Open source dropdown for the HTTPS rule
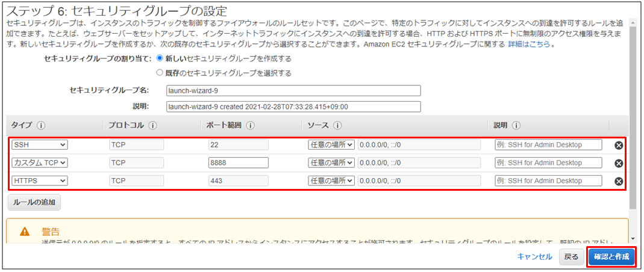The image size is (644, 272). tap(331, 181)
